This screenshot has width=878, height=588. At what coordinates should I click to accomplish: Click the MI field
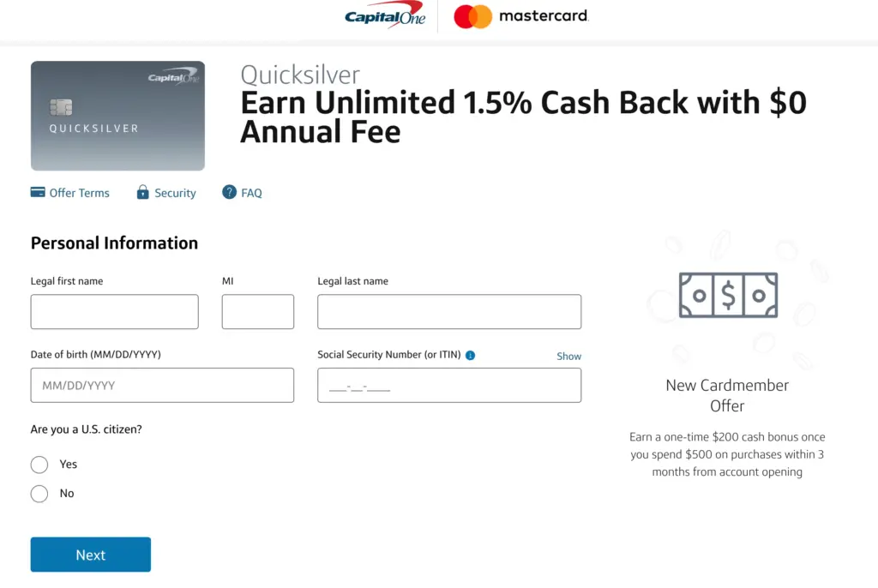pyautogui.click(x=257, y=311)
